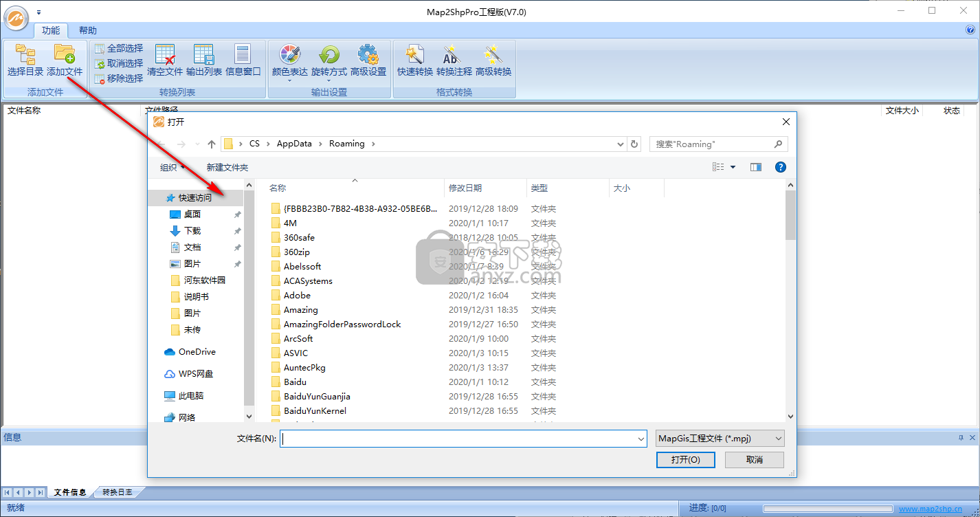Expand the address bar history dropdown

[x=621, y=144]
